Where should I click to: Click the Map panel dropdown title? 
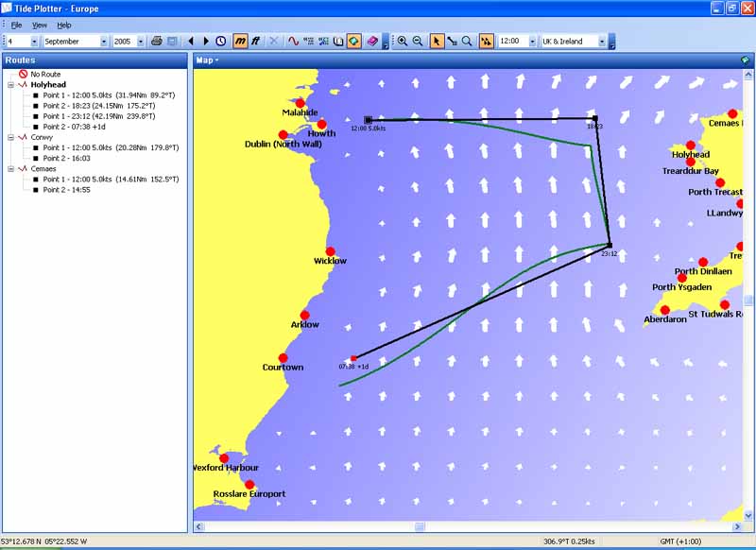206,60
